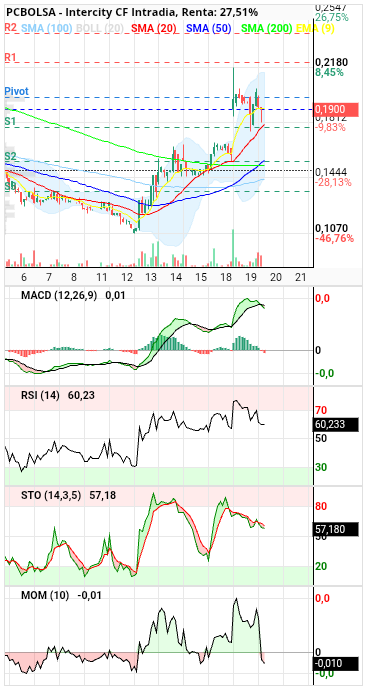This screenshot has height=690, width=367.
Task: Click the stochastic value tag 57,180
Action: point(336,529)
